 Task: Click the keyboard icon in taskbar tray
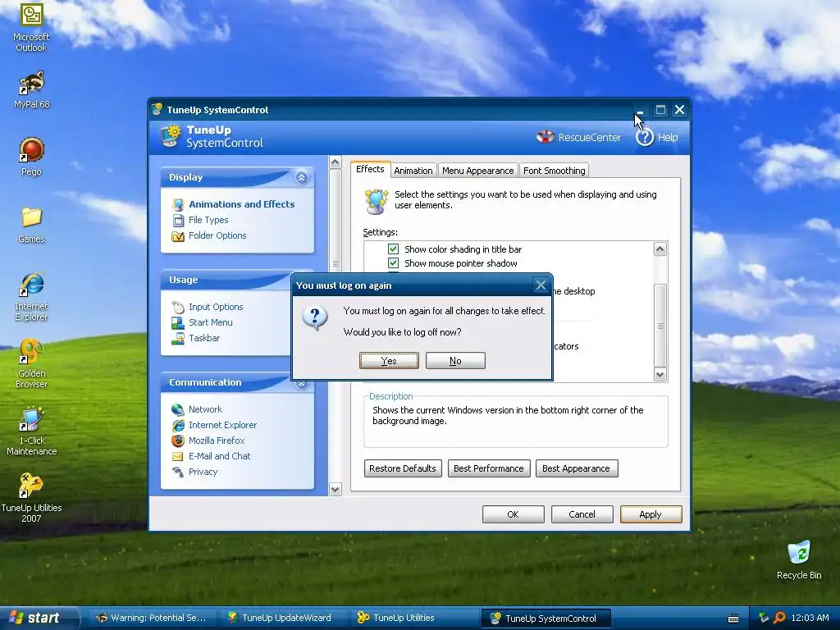click(x=733, y=619)
